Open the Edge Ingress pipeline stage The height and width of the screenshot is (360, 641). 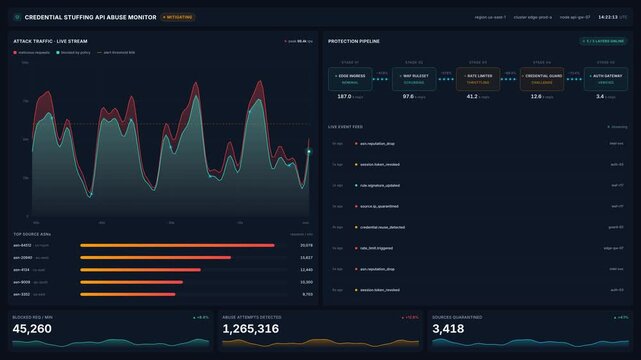(x=350, y=79)
